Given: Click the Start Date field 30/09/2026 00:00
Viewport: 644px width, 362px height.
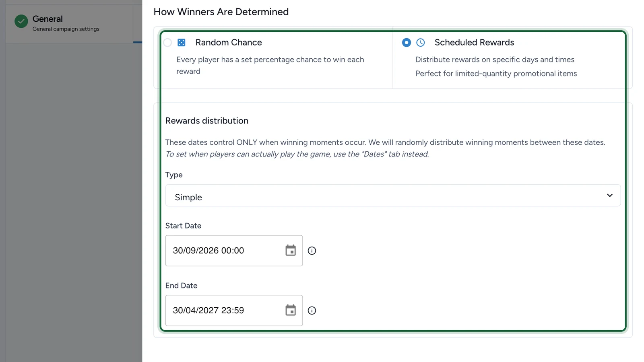Looking at the screenshot, I should 234,251.
